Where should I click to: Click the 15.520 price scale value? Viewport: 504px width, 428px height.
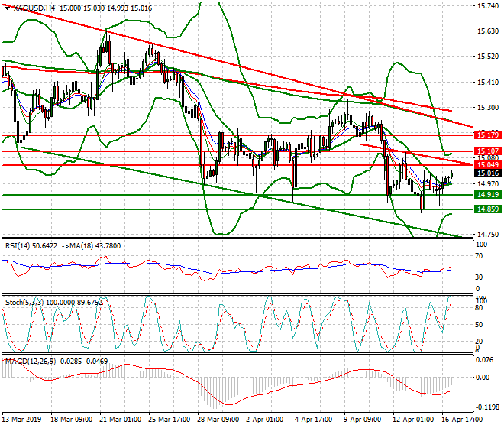pos(488,57)
